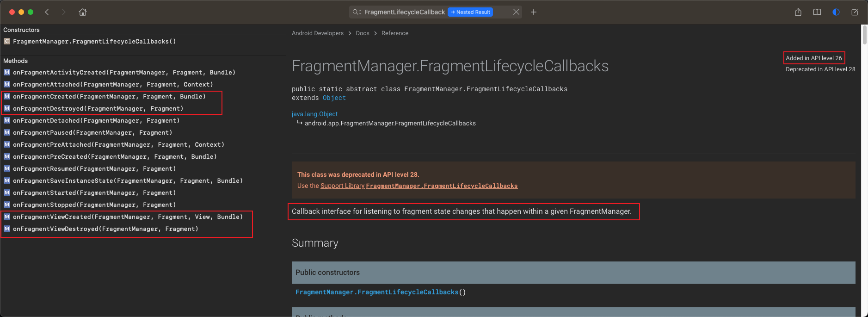Screen dimensions: 868x317
Task: Select onFragmentStarted method
Action: [x=143, y=193]
